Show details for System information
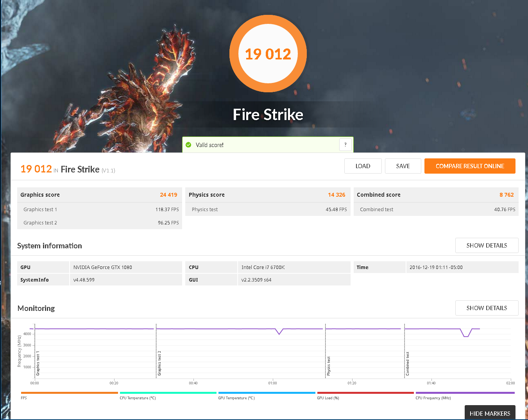This screenshot has height=420, width=528. tap(487, 245)
